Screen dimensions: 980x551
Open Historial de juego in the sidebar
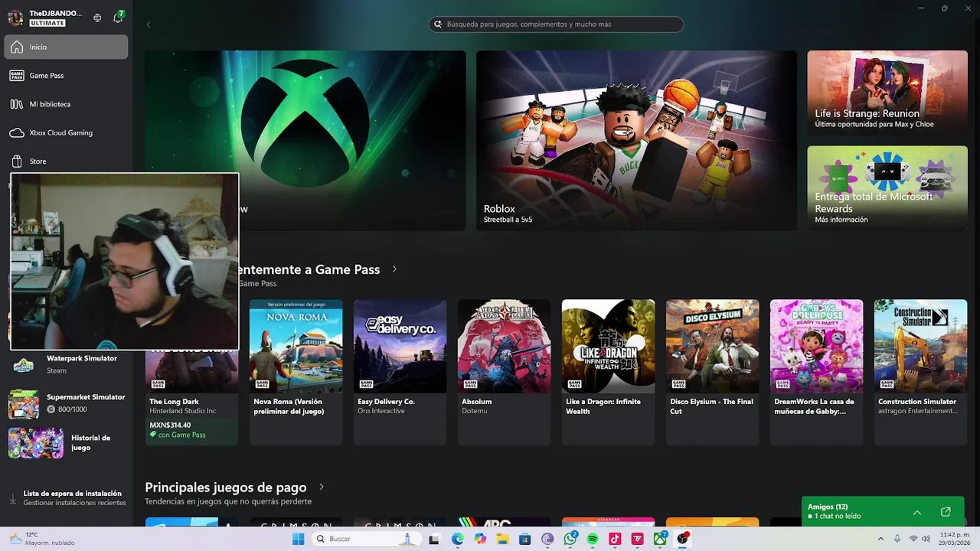point(66,443)
